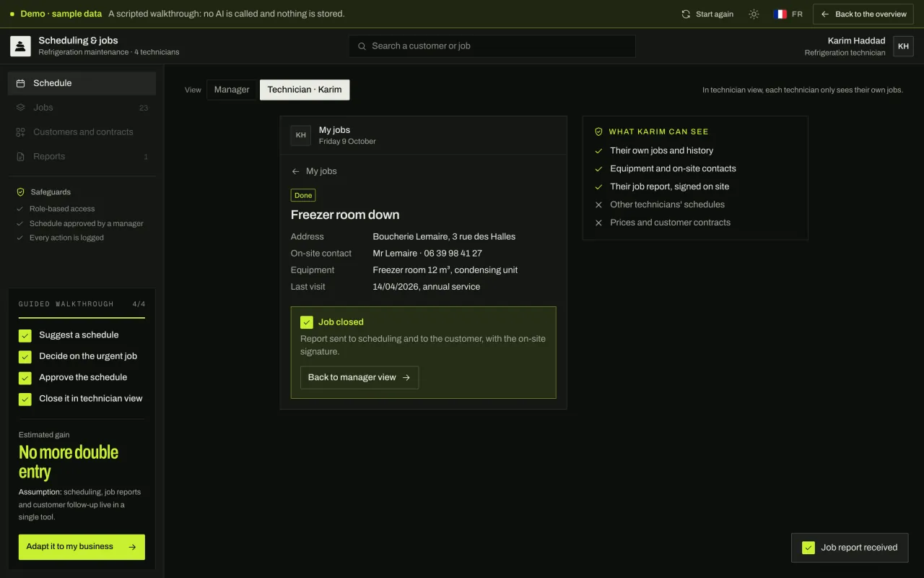The height and width of the screenshot is (578, 924).
Task: Toggle Decide on the urgent job checkbox
Action: click(x=25, y=356)
